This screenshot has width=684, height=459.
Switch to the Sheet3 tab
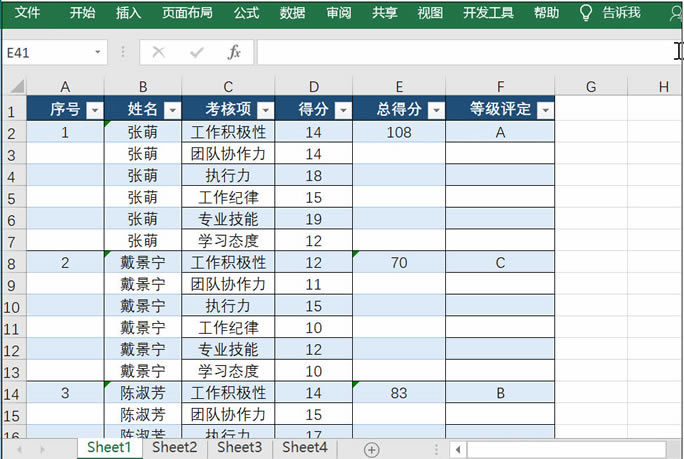click(x=239, y=448)
